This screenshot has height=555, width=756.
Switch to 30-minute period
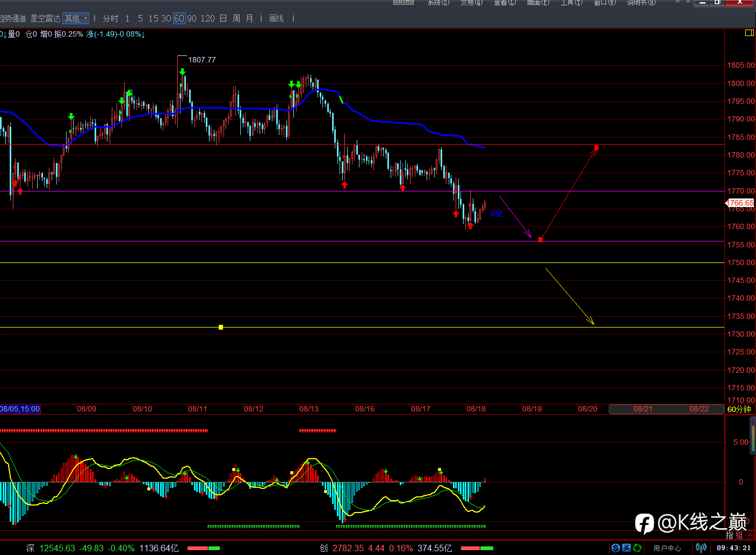(166, 18)
